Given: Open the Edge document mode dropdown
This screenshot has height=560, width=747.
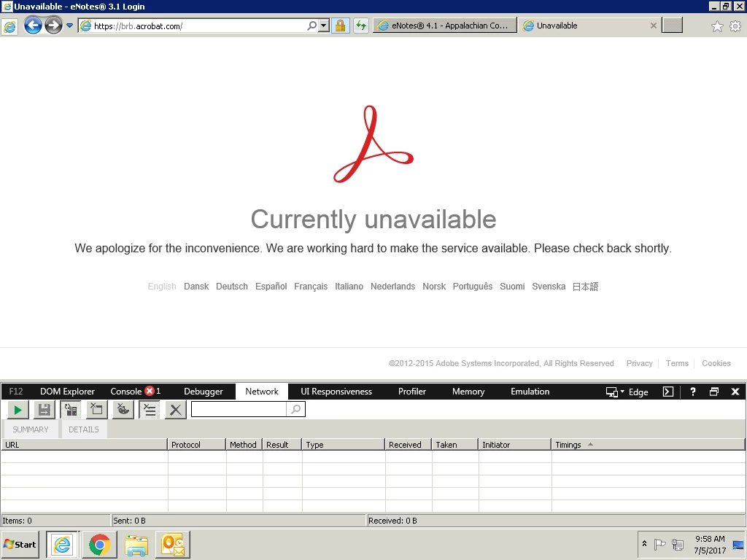Looking at the screenshot, I should [627, 392].
